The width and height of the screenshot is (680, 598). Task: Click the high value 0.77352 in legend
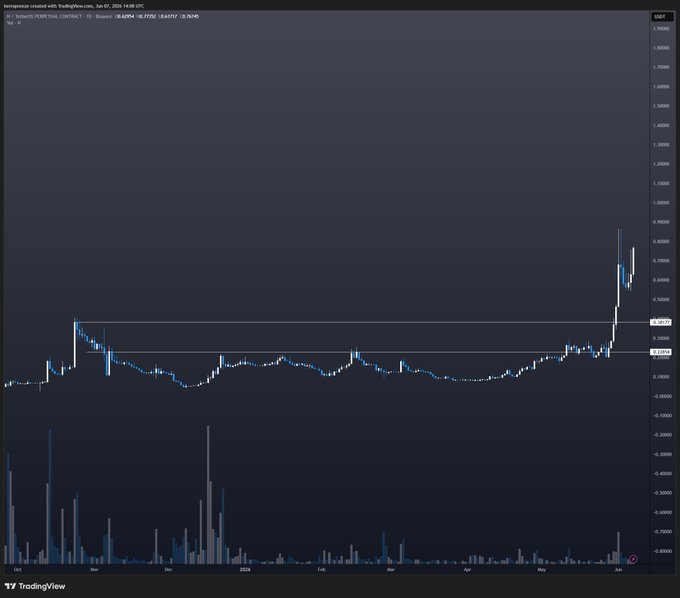coord(147,16)
